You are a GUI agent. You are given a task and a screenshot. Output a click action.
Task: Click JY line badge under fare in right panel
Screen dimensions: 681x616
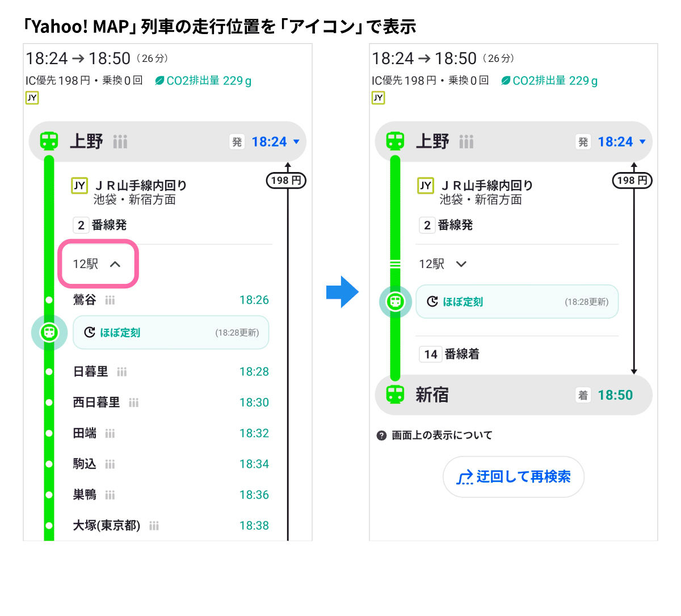pos(378,98)
